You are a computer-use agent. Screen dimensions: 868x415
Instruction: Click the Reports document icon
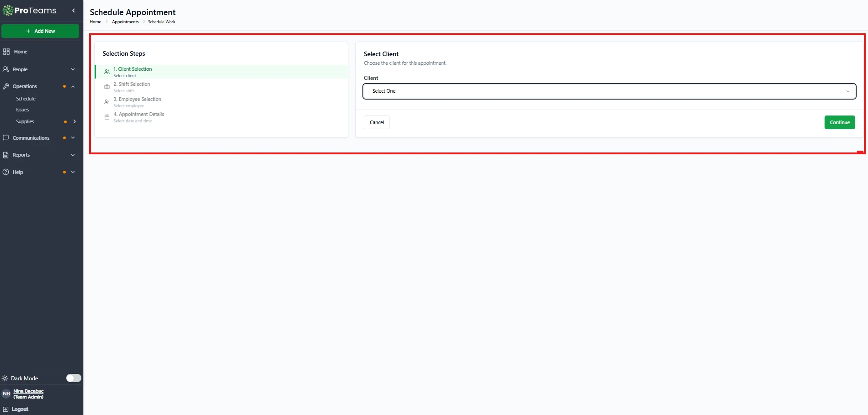point(6,155)
